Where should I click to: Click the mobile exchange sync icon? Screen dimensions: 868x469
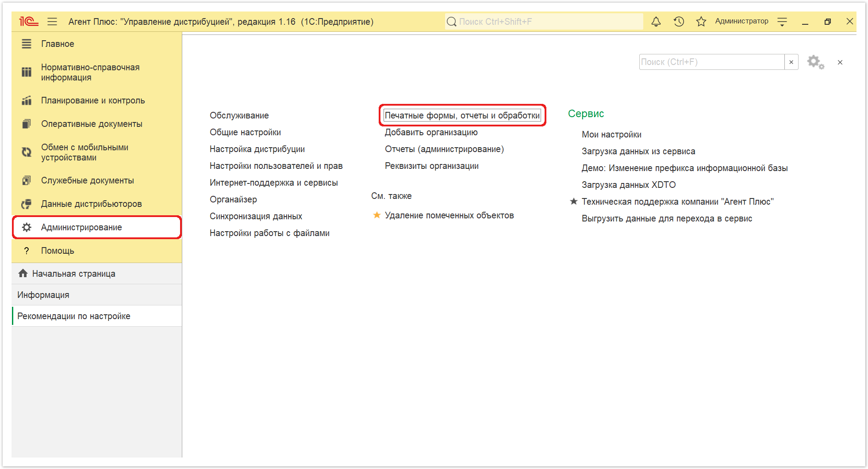click(x=27, y=152)
